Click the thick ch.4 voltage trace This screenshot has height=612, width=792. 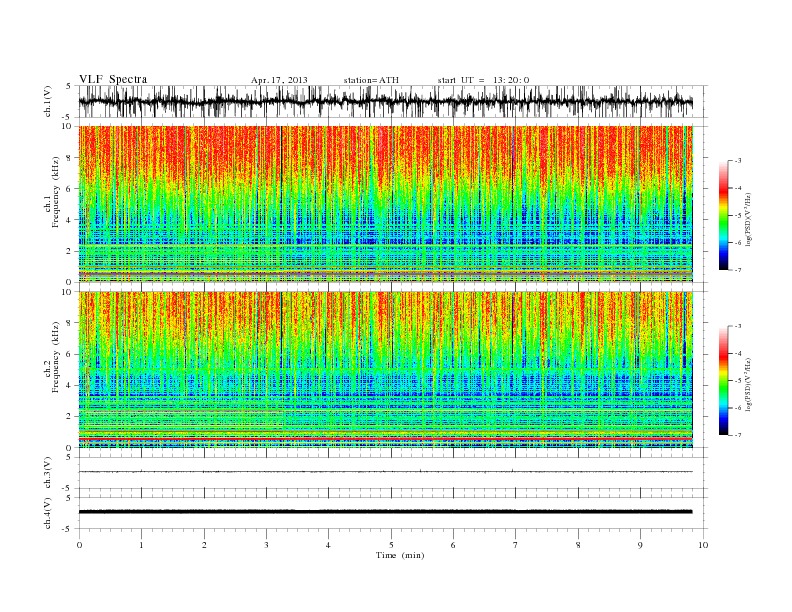[x=385, y=512]
